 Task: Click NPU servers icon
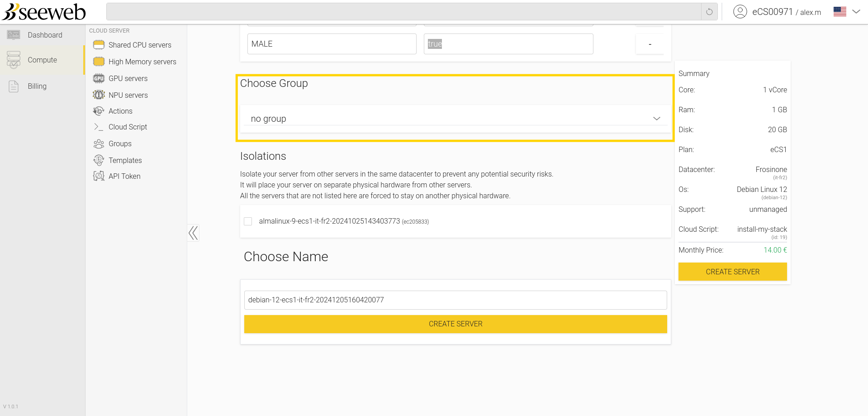pyautogui.click(x=99, y=95)
